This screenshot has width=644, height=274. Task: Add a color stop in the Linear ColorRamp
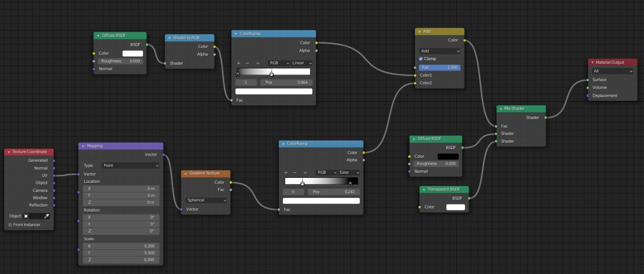pyautogui.click(x=238, y=63)
